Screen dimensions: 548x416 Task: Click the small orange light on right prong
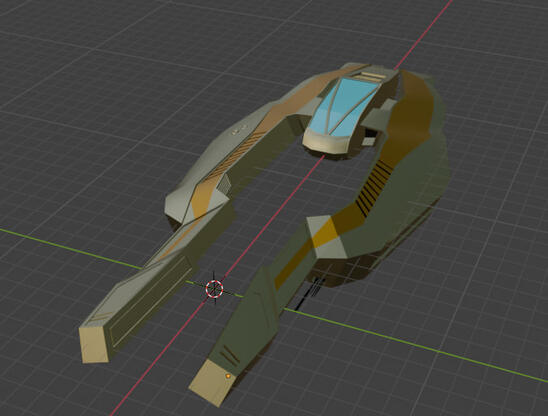click(x=228, y=376)
